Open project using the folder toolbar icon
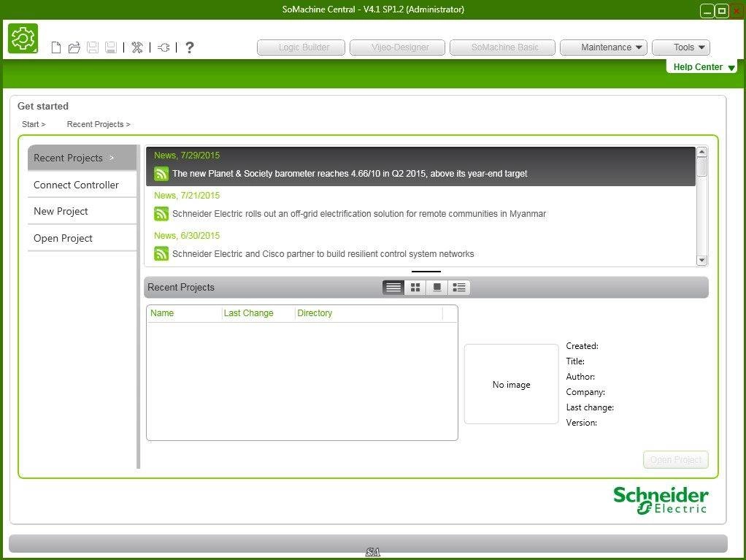 74,47
